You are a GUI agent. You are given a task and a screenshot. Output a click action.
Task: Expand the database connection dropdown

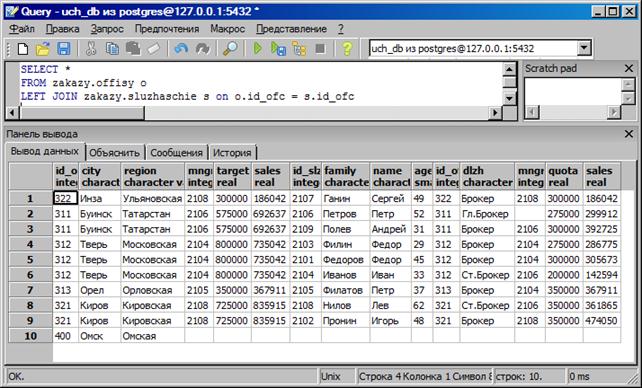pyautogui.click(x=584, y=49)
